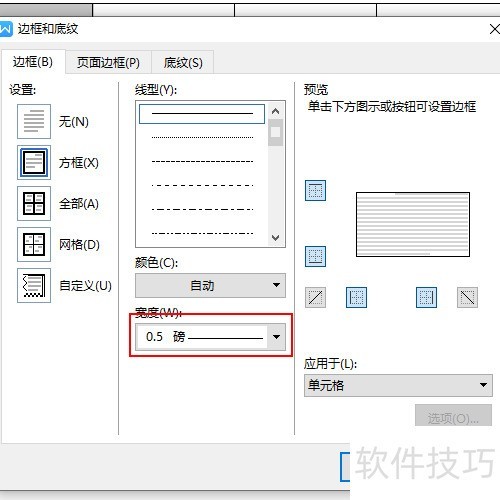Click the 网格(D) setting label
The height and width of the screenshot is (500, 500).
point(79,245)
